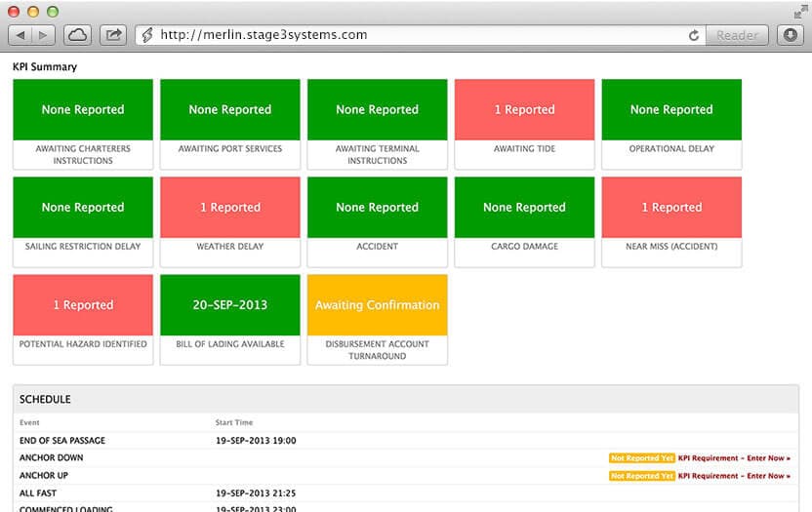This screenshot has width=812, height=512.
Task: Click the Share page icon
Action: click(x=113, y=35)
